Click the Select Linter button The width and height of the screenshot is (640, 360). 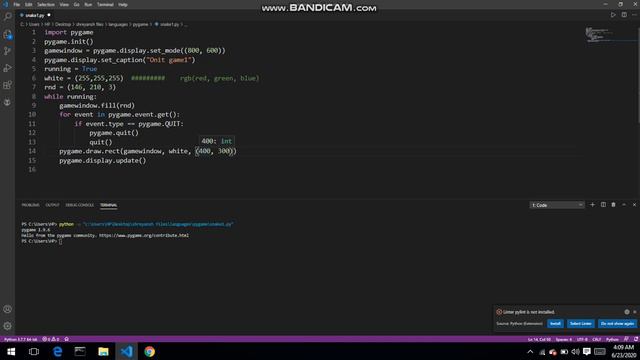click(580, 323)
